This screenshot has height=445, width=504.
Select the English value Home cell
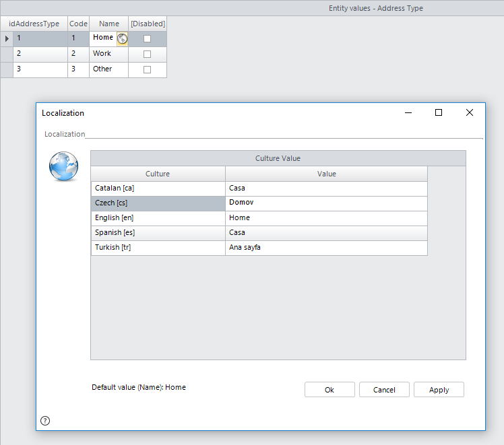click(326, 218)
